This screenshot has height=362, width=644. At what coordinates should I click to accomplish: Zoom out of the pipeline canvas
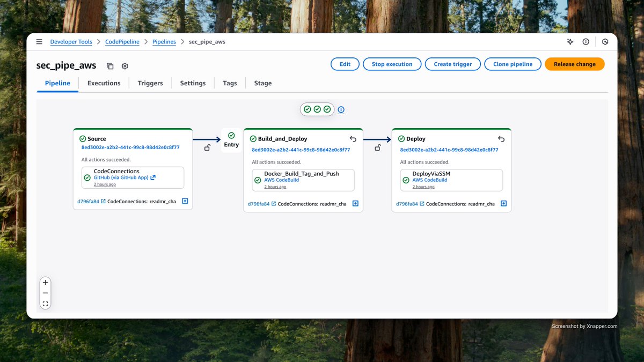[x=45, y=293]
